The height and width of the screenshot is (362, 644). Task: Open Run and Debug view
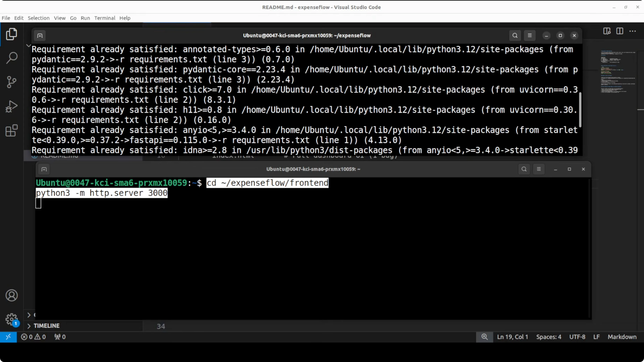[12, 107]
